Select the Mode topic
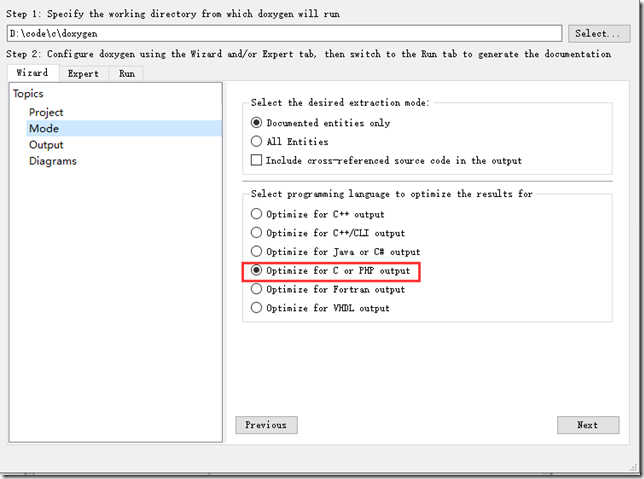Viewport: 644px width, 479px height. tap(124, 128)
